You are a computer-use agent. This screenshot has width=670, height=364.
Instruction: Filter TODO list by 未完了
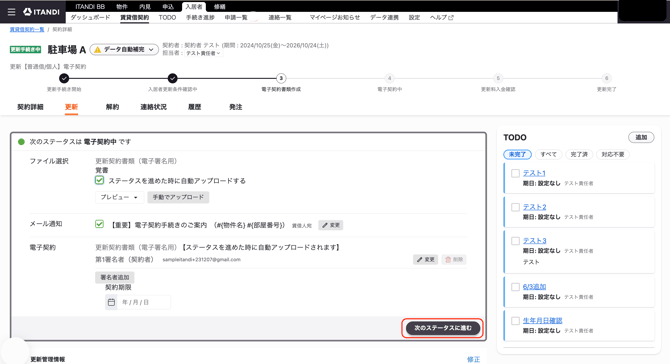(x=517, y=154)
